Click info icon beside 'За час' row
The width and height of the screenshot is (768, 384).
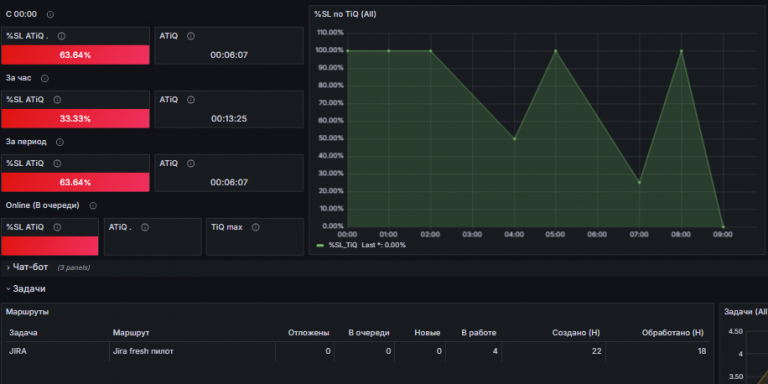point(45,78)
